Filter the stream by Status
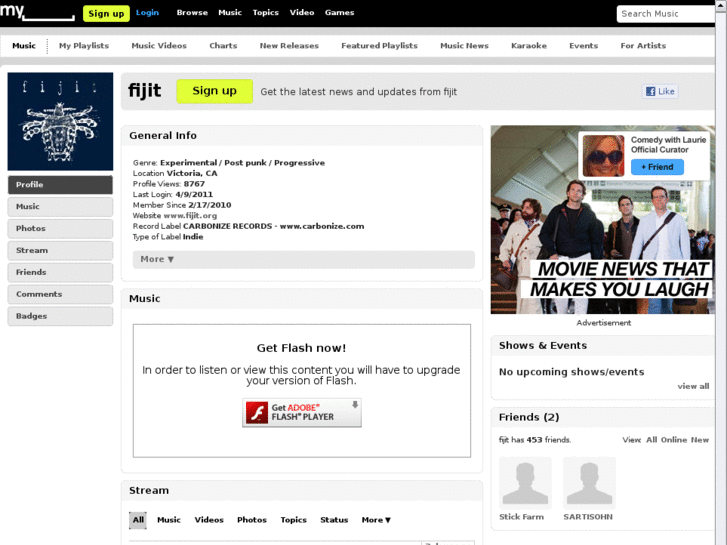The width and height of the screenshot is (727, 545). (334, 520)
